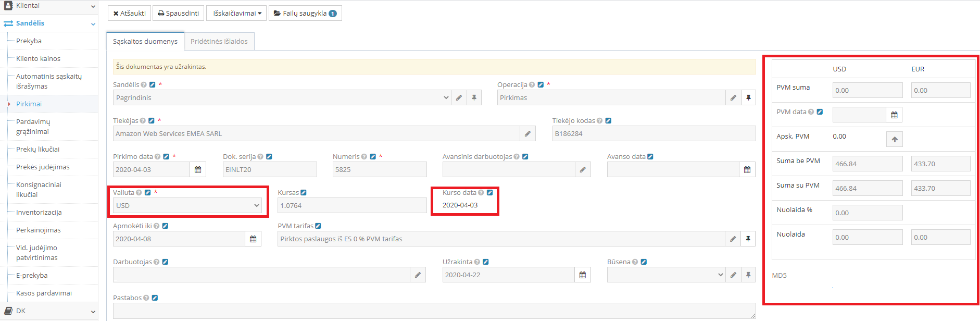The height and width of the screenshot is (321, 980).
Task: Click the pencil icon next to Sandėlis field
Action: 459,98
